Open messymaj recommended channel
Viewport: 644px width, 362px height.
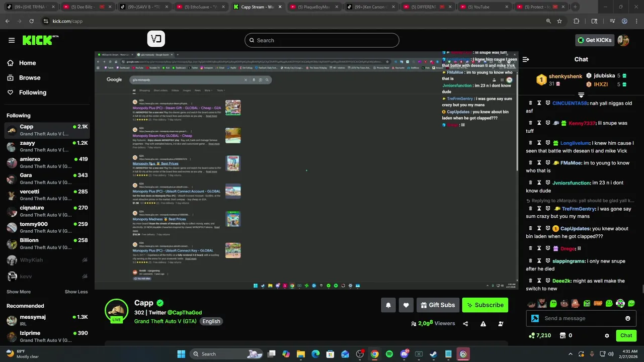coord(47,320)
